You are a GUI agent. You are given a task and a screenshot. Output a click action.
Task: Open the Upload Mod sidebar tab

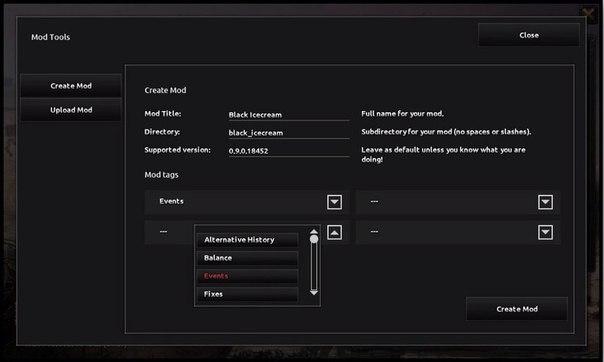click(71, 110)
